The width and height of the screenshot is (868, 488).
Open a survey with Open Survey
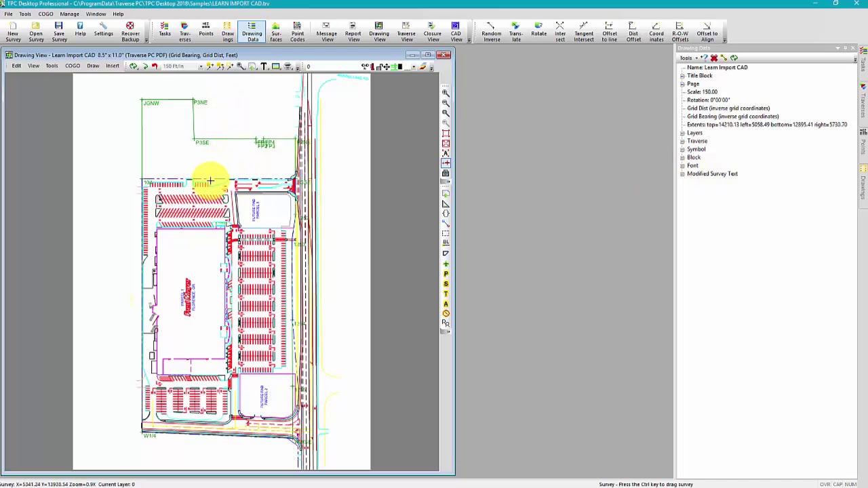pos(36,32)
